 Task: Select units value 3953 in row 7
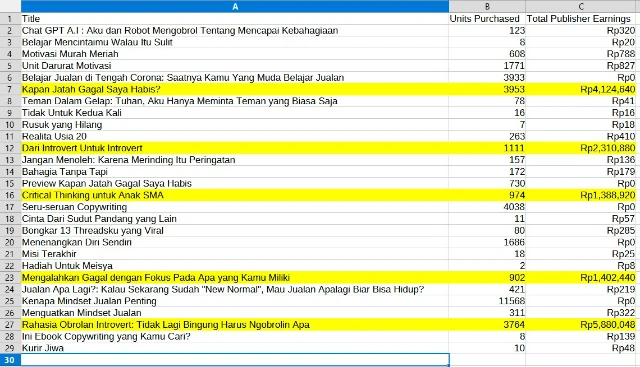[x=487, y=89]
